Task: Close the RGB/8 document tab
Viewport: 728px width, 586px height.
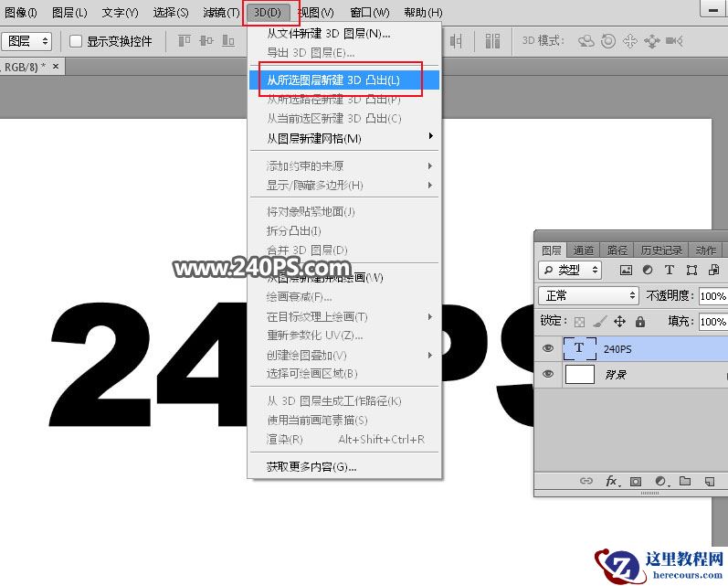Action: click(x=56, y=67)
